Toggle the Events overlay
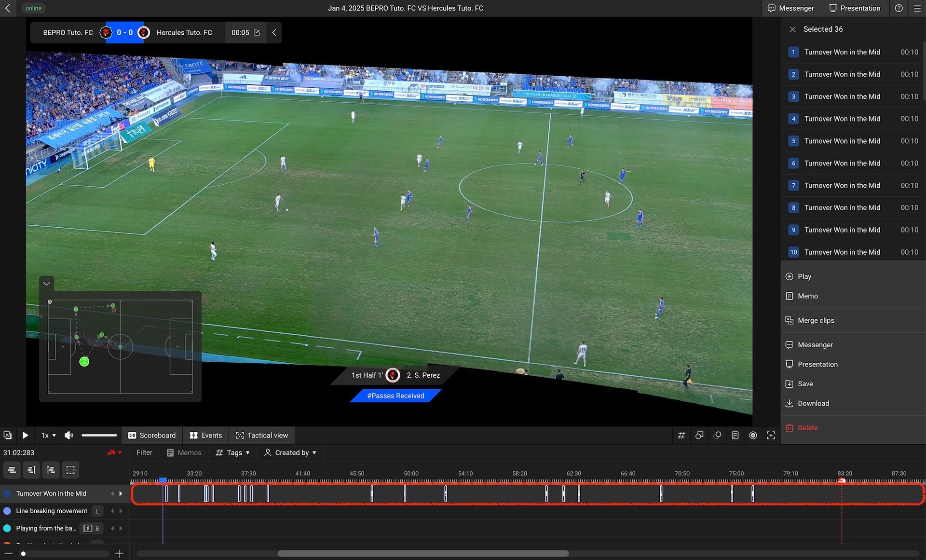The height and width of the screenshot is (560, 926). pos(206,435)
